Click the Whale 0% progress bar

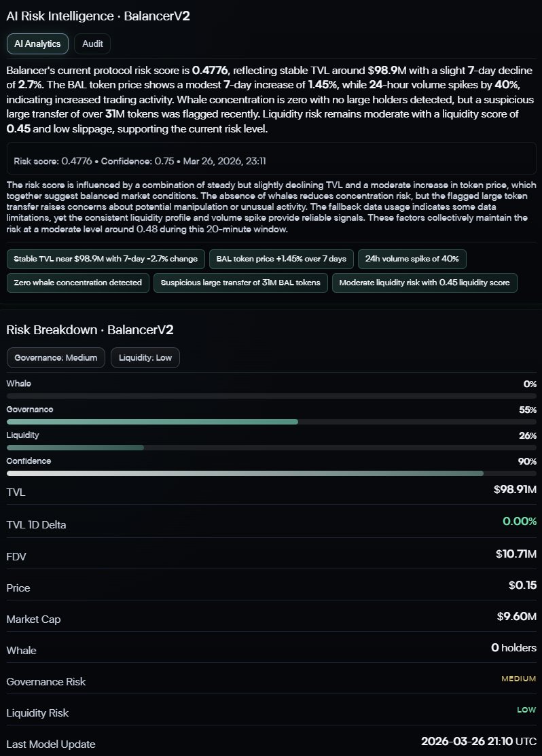[x=272, y=396]
